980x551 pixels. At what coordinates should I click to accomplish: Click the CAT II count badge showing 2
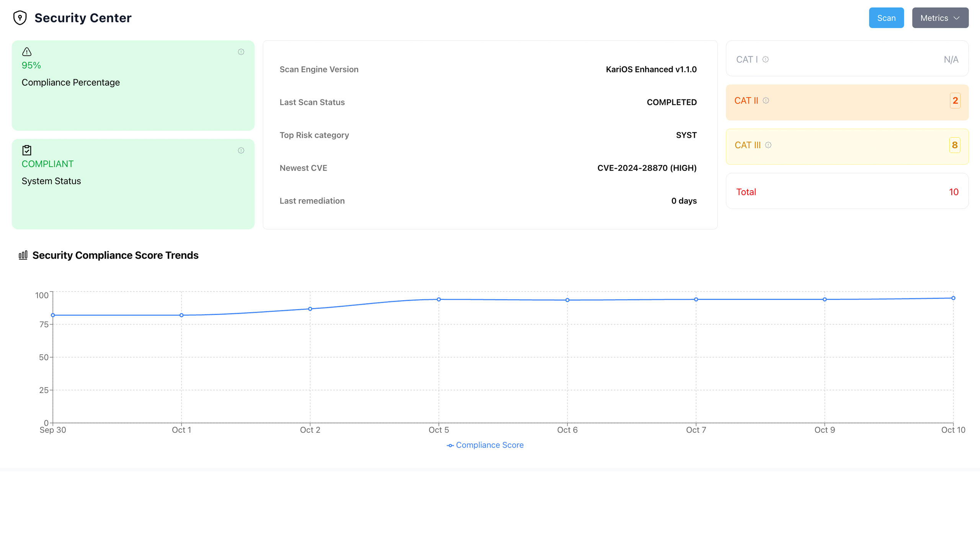955,101
